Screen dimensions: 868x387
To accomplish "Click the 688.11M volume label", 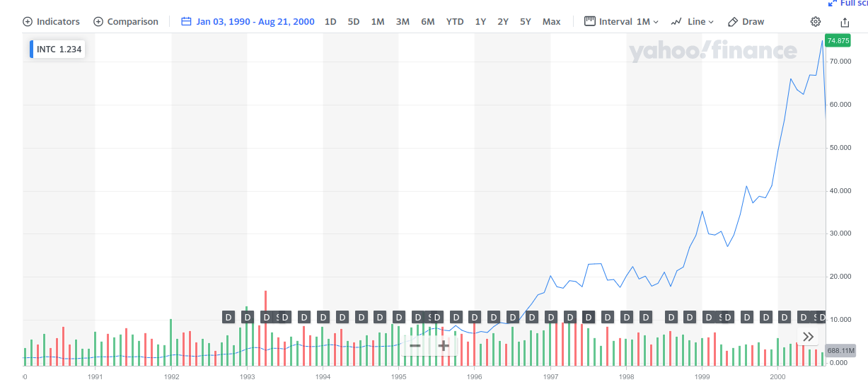I will [841, 351].
